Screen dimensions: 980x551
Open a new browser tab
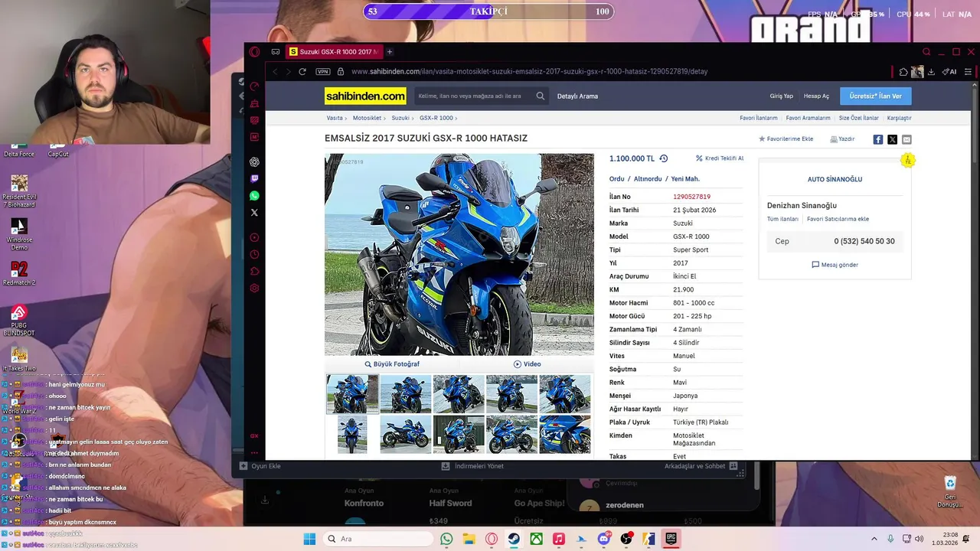click(x=390, y=52)
